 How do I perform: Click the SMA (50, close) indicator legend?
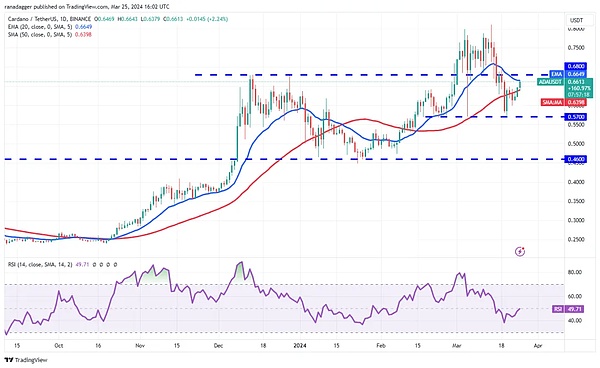click(x=49, y=34)
